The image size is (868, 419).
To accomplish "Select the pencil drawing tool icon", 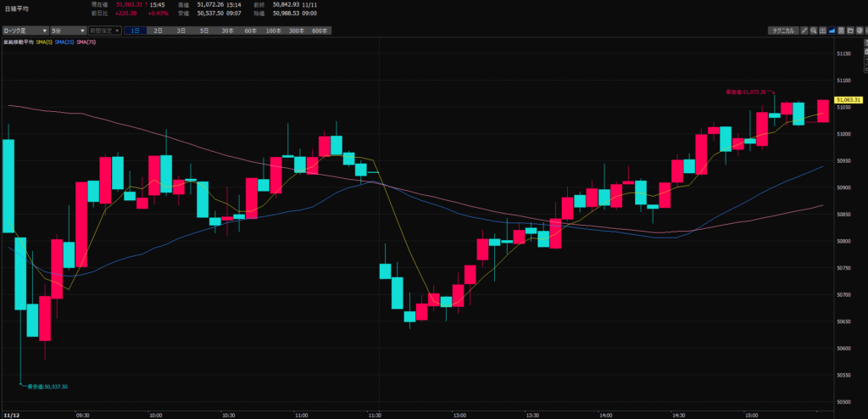I will [x=804, y=31].
